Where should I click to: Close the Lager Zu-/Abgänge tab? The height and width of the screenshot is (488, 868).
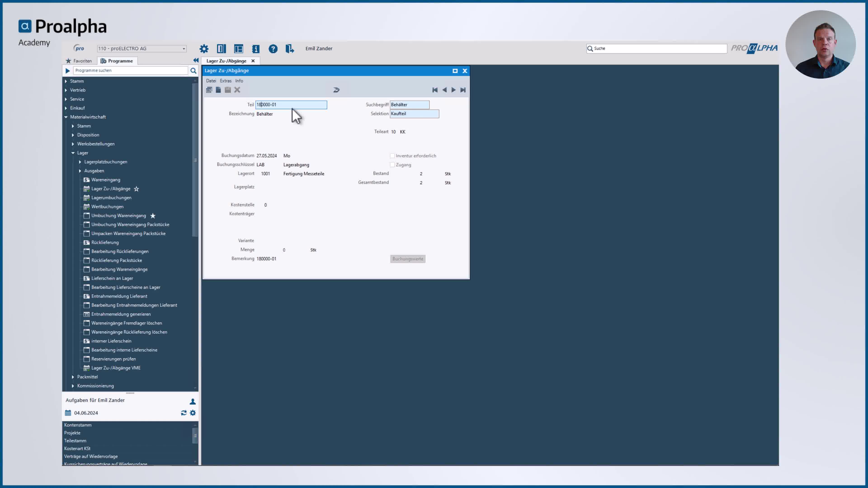tap(253, 61)
